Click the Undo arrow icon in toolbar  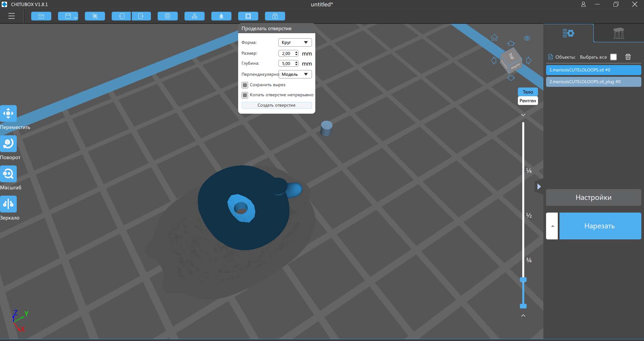[121, 16]
